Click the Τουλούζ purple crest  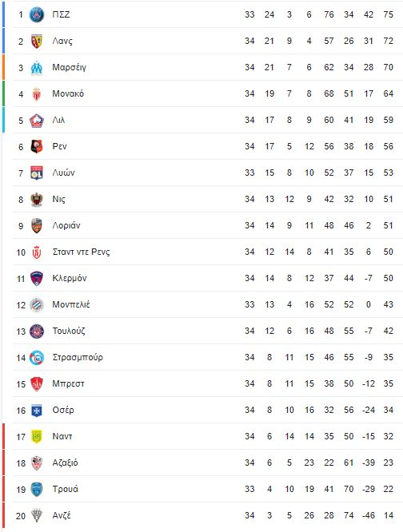[37, 332]
